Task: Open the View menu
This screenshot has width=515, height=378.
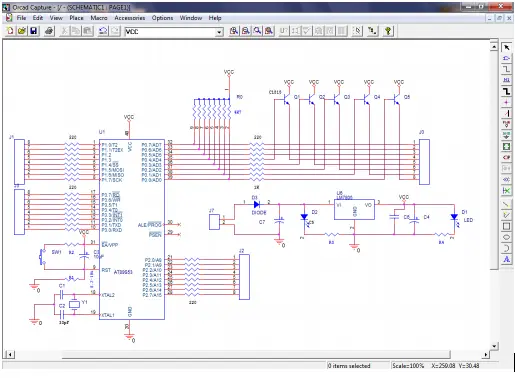Action: click(56, 18)
